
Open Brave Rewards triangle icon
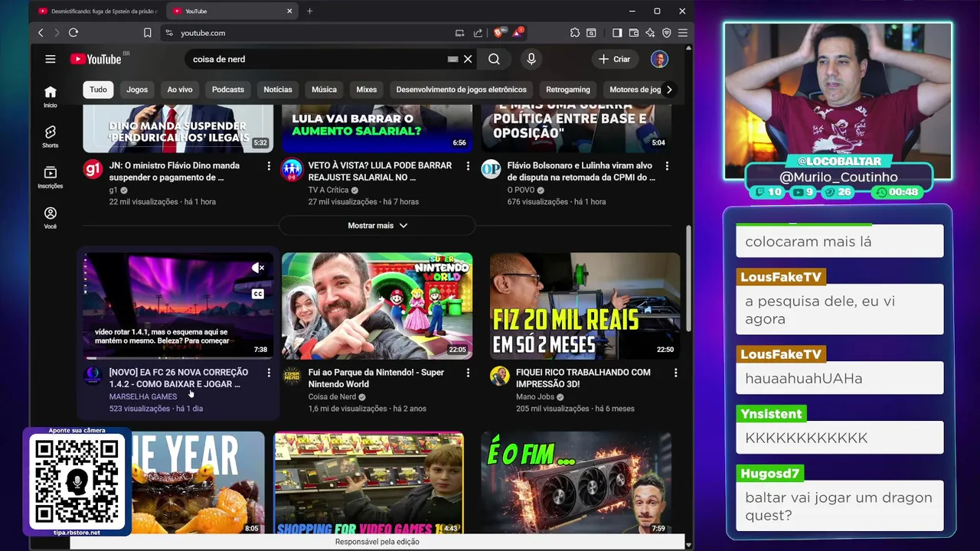518,33
